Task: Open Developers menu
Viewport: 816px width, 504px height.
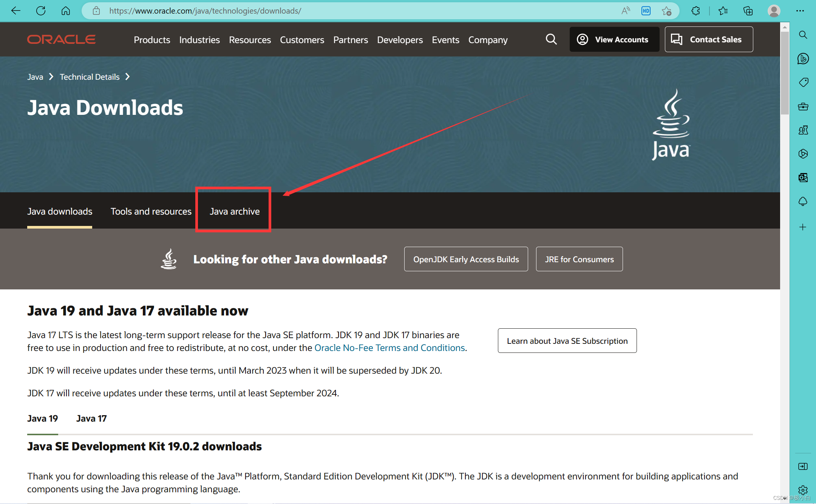Action: click(x=400, y=40)
